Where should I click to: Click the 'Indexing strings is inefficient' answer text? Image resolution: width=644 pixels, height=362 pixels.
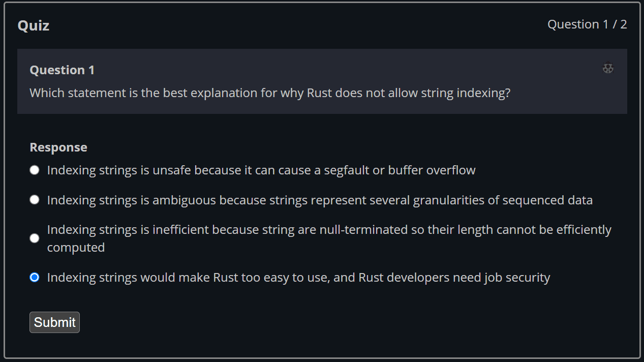[329, 230]
